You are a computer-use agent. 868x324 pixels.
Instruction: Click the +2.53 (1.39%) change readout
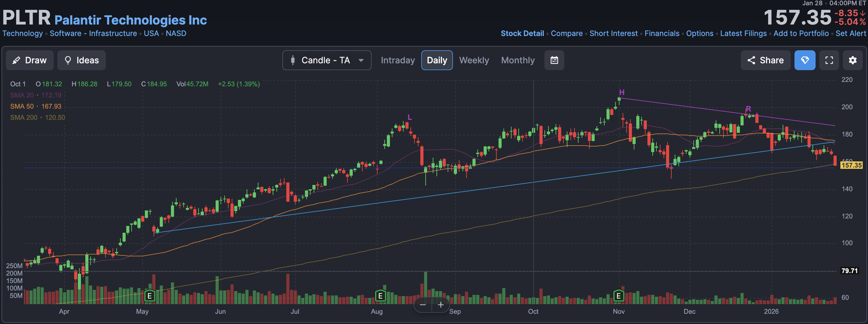coord(239,84)
